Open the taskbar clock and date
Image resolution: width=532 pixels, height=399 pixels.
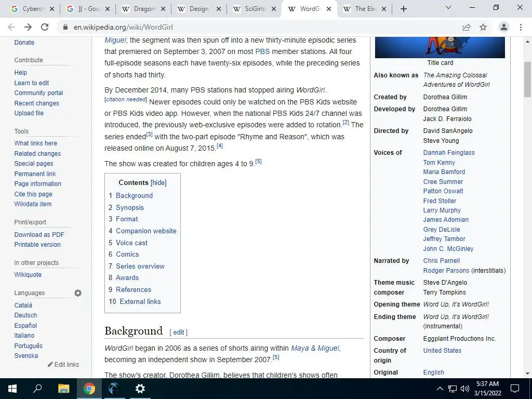(487, 389)
